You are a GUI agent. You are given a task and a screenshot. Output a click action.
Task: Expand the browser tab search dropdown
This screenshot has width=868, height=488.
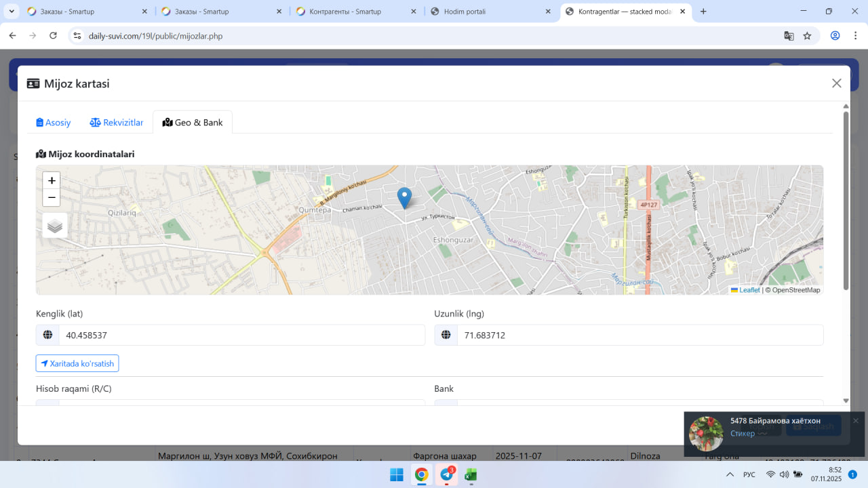12,12
